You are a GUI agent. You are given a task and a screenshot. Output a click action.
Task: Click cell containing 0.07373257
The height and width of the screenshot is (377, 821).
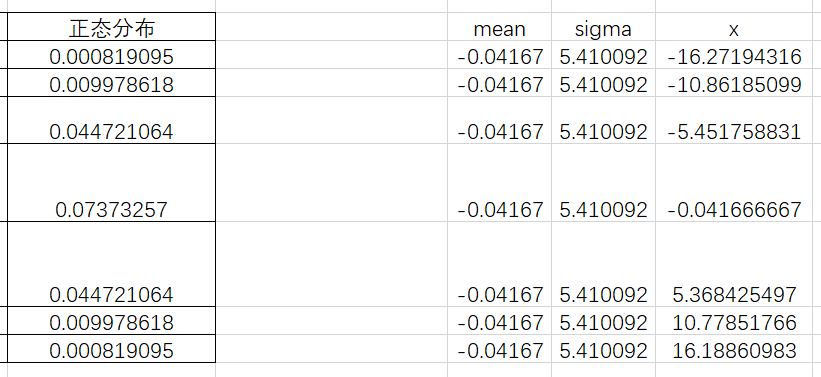click(x=111, y=183)
